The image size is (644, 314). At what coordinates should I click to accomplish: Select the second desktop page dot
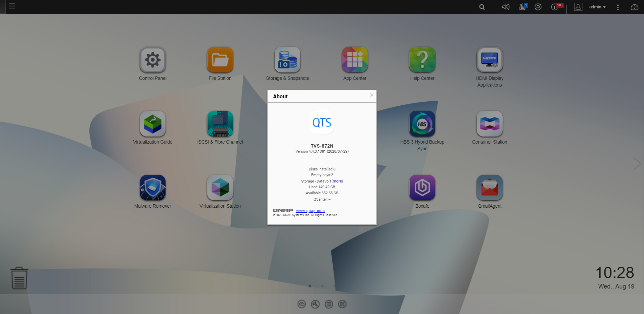tap(322, 286)
